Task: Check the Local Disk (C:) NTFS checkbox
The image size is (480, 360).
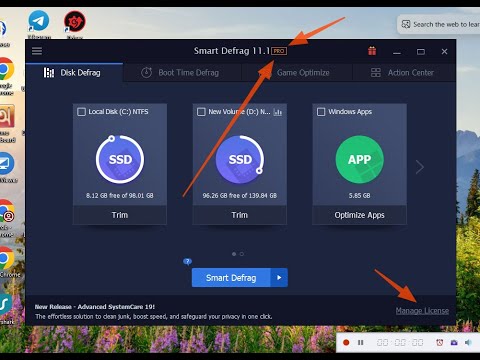Action: pyautogui.click(x=81, y=112)
